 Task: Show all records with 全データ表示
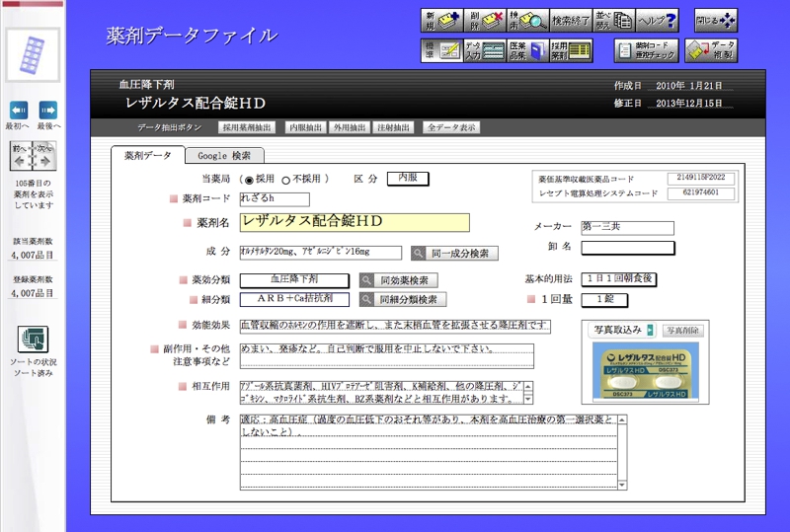click(451, 127)
